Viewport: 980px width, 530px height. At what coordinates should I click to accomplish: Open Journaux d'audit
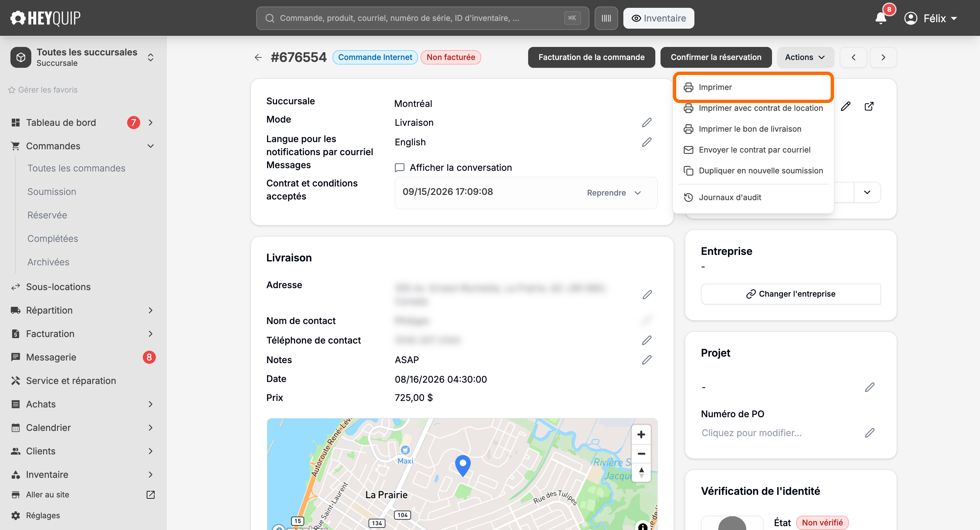(x=753, y=198)
